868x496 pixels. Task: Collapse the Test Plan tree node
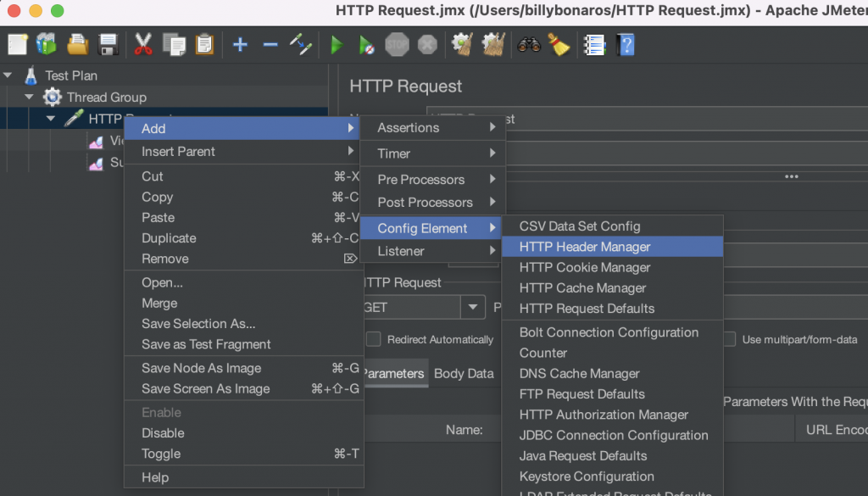pos(8,75)
